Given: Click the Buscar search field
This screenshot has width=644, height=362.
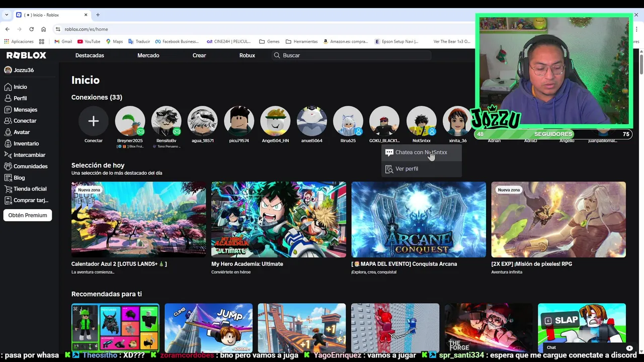Looking at the screenshot, I should point(351,55).
